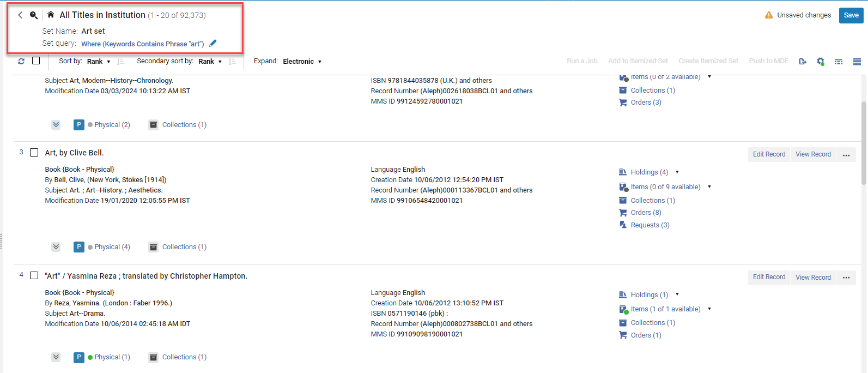Open Orders (8) link

click(646, 213)
